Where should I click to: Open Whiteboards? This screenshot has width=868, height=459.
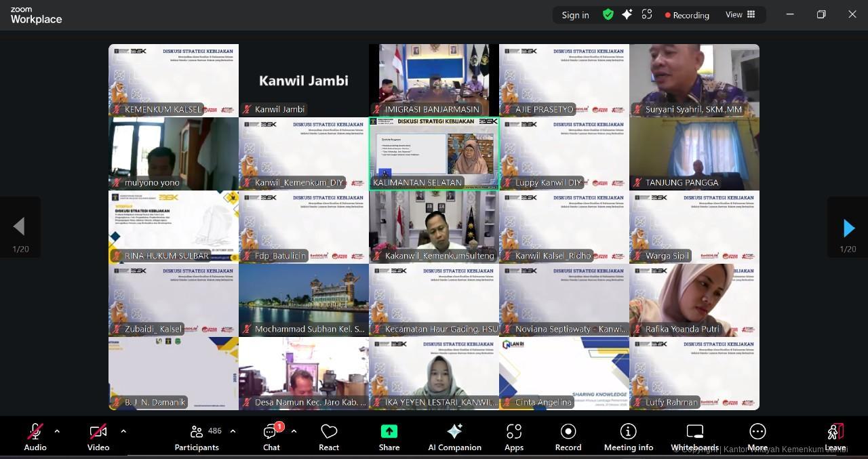coord(694,437)
